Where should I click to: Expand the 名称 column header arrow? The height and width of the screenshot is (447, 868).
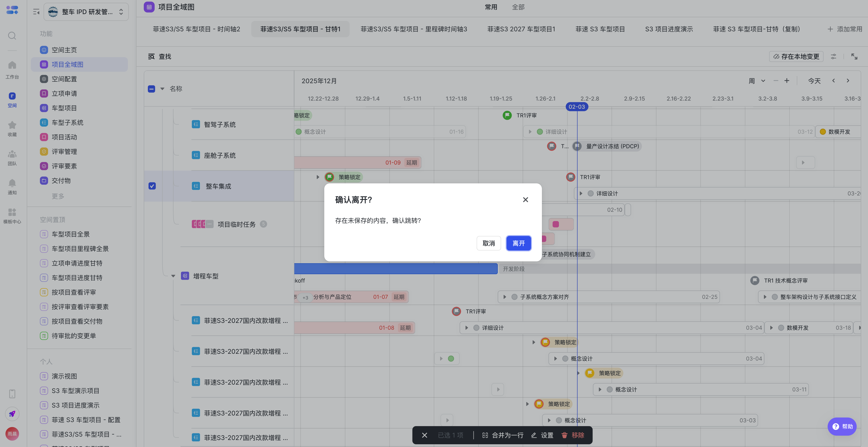(x=162, y=89)
